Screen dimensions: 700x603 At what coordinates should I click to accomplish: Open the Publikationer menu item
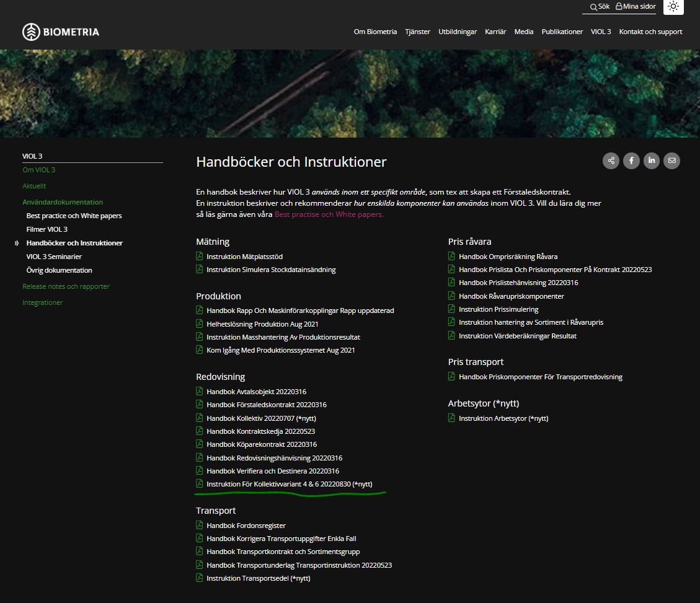pos(562,32)
